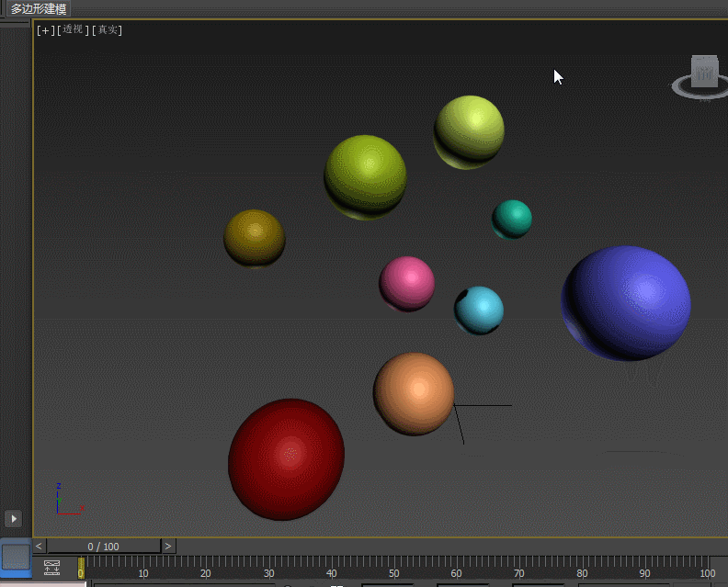The height and width of the screenshot is (587, 728).
Task: Select the small teal green sphere
Action: pyautogui.click(x=512, y=219)
